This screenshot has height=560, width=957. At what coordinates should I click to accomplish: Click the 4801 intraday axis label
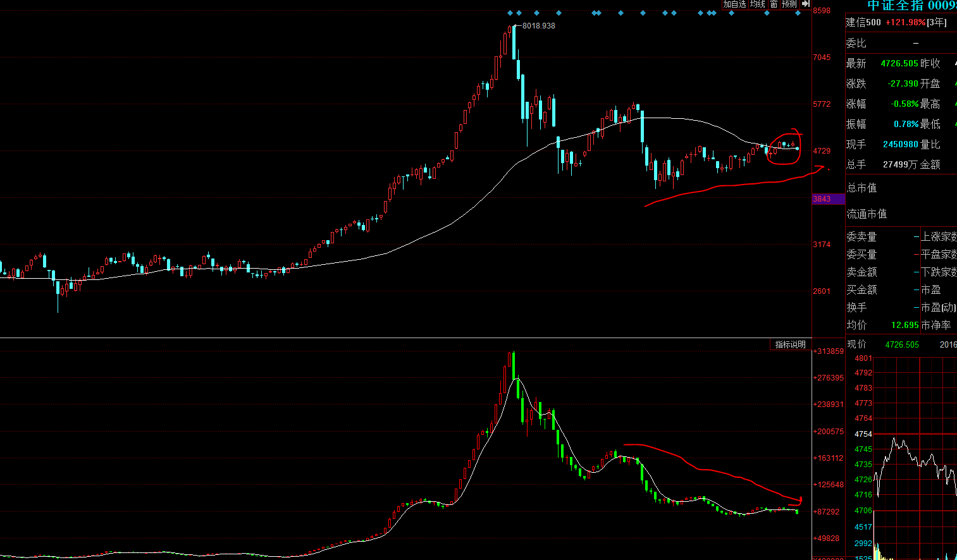863,358
